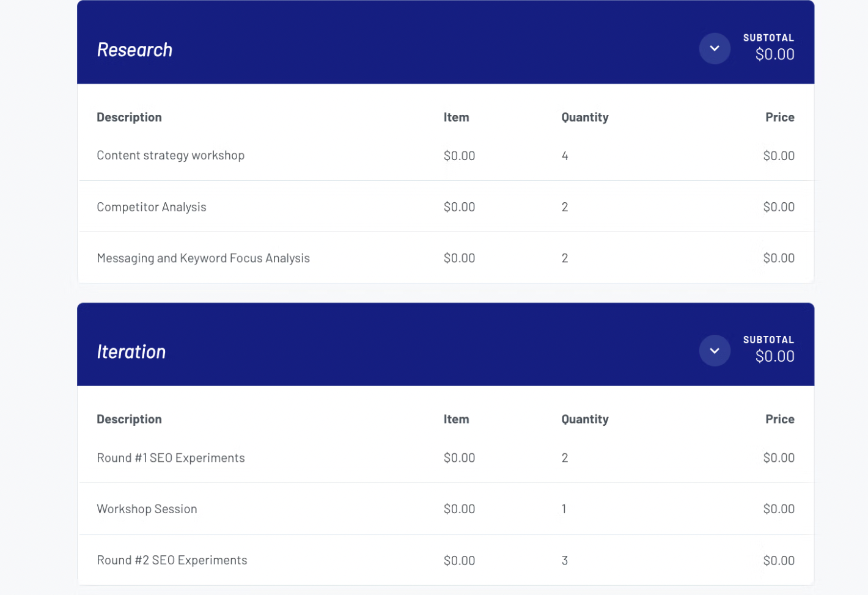The height and width of the screenshot is (595, 868).
Task: Click the Price column header in Iteration table
Action: (779, 419)
